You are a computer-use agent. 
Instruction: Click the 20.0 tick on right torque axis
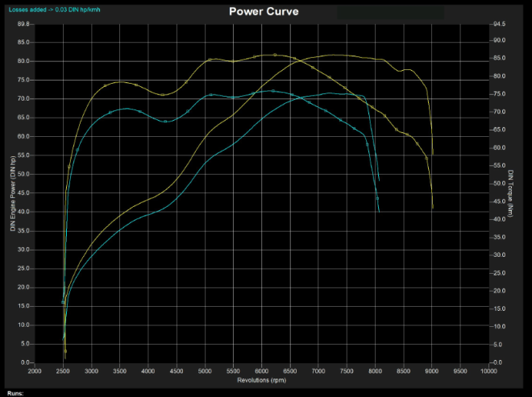tap(499, 291)
